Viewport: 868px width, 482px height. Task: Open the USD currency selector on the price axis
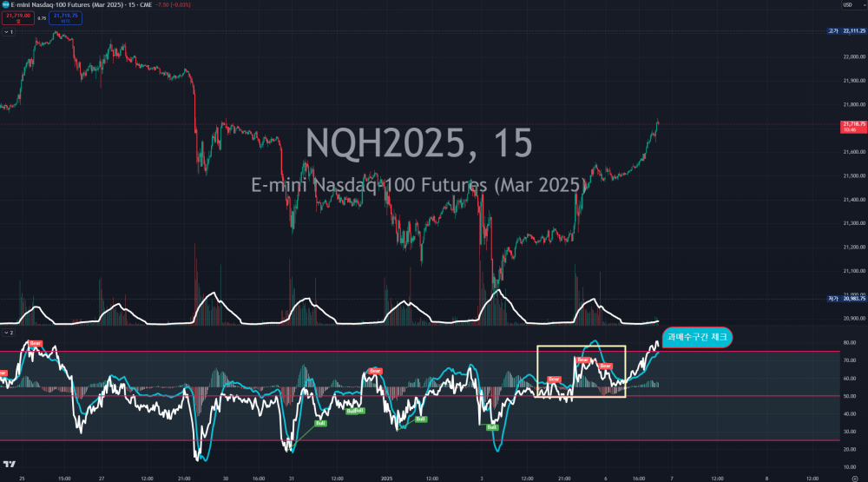tap(847, 5)
